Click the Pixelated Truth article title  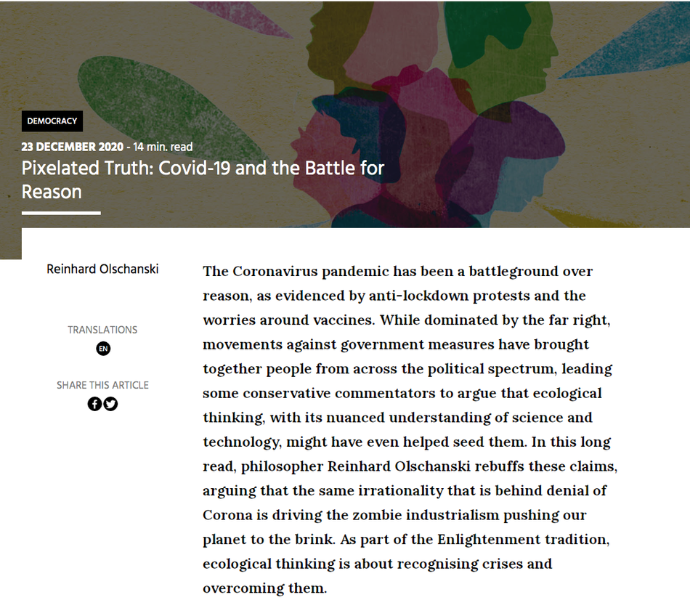pos(203,179)
